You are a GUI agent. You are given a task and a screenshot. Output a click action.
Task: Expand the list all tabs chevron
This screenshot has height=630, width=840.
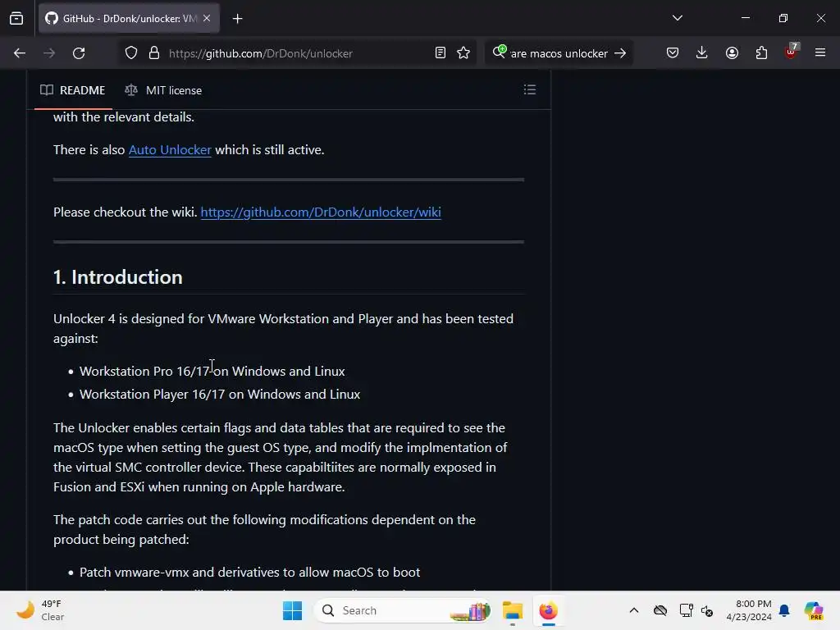coord(677,18)
